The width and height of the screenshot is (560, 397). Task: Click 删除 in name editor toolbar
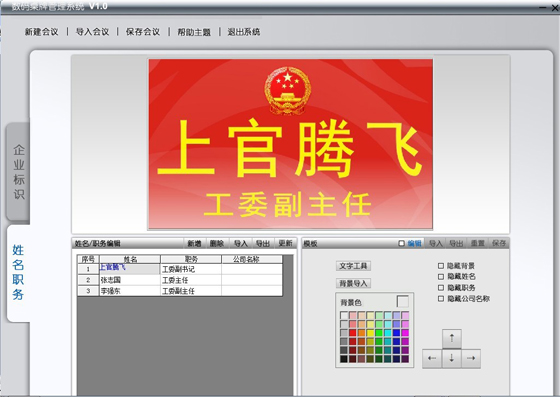pyautogui.click(x=217, y=243)
